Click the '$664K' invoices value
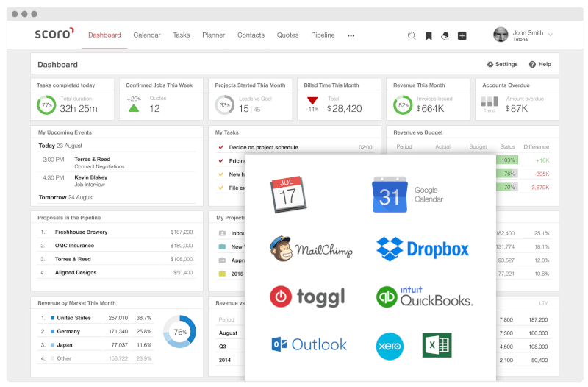588x387 pixels. (430, 109)
